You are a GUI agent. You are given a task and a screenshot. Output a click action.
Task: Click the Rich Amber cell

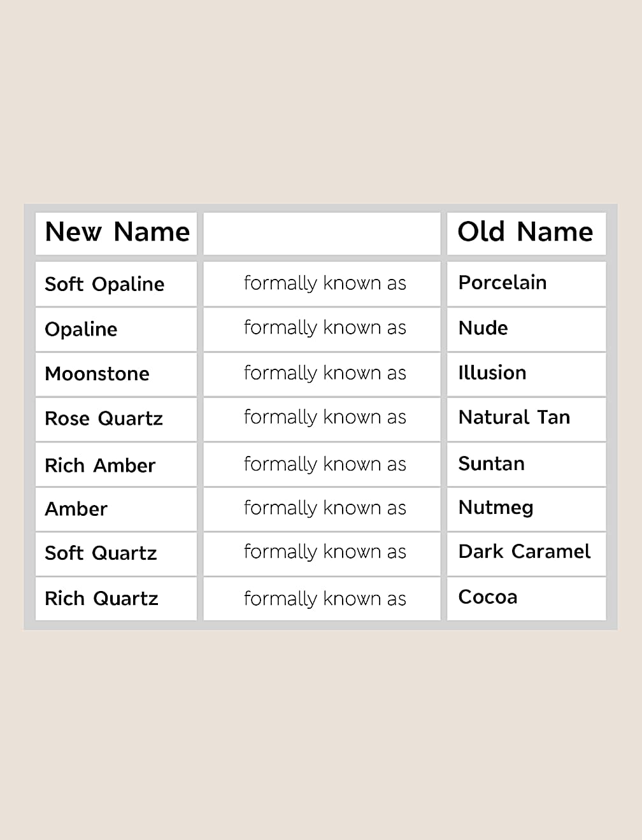pos(100,466)
